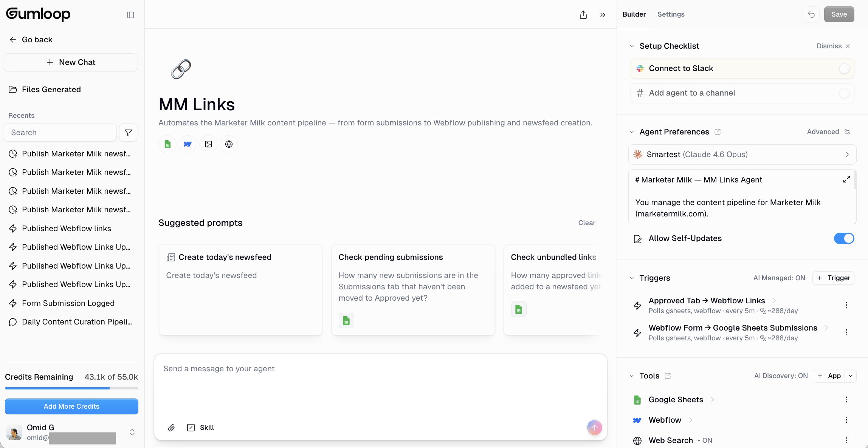Start a New Chat

click(x=71, y=62)
